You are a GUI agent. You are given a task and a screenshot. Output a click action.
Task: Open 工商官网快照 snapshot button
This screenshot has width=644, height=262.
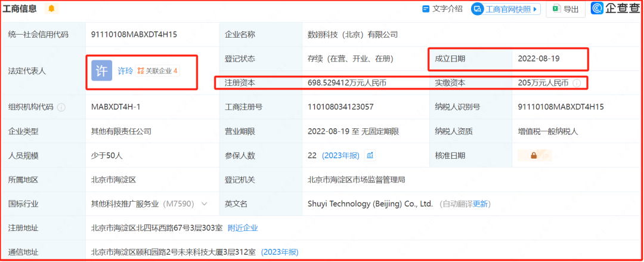[x=506, y=9]
